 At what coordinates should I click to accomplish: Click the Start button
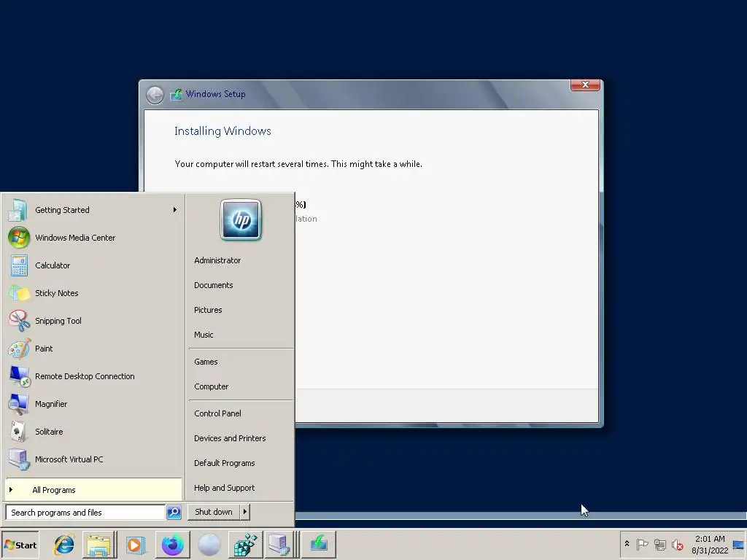click(20, 545)
